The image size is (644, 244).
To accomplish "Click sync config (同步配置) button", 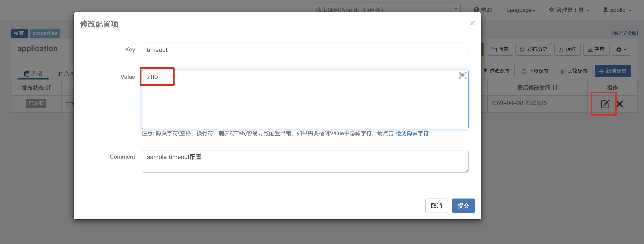I will pos(535,71).
